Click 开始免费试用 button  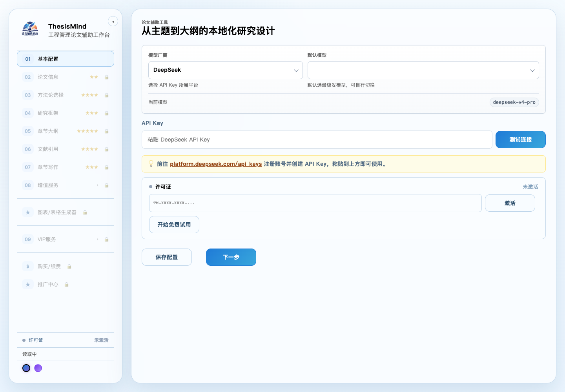[x=174, y=225]
